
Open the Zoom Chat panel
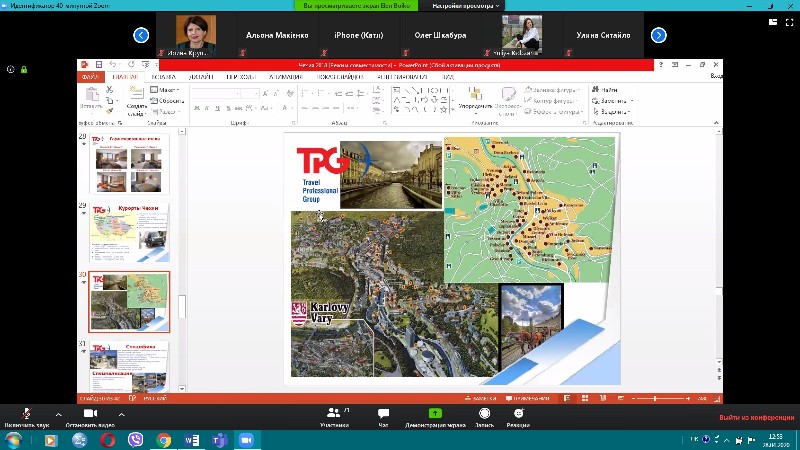pyautogui.click(x=383, y=413)
